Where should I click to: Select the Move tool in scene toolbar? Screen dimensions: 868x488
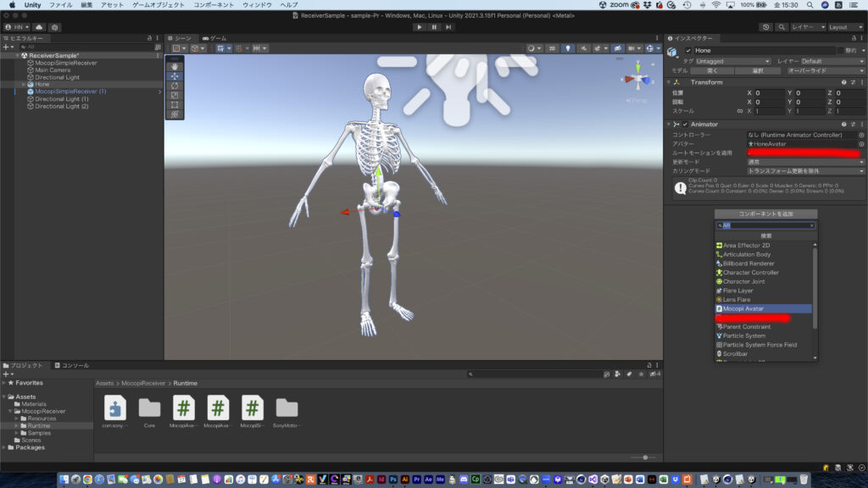tap(175, 75)
